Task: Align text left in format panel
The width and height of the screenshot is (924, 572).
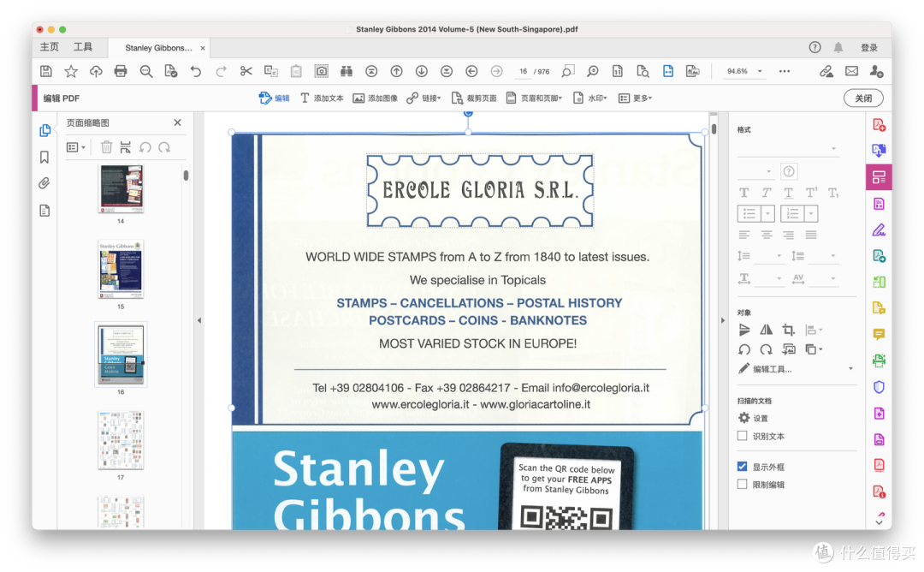Action: (744, 235)
